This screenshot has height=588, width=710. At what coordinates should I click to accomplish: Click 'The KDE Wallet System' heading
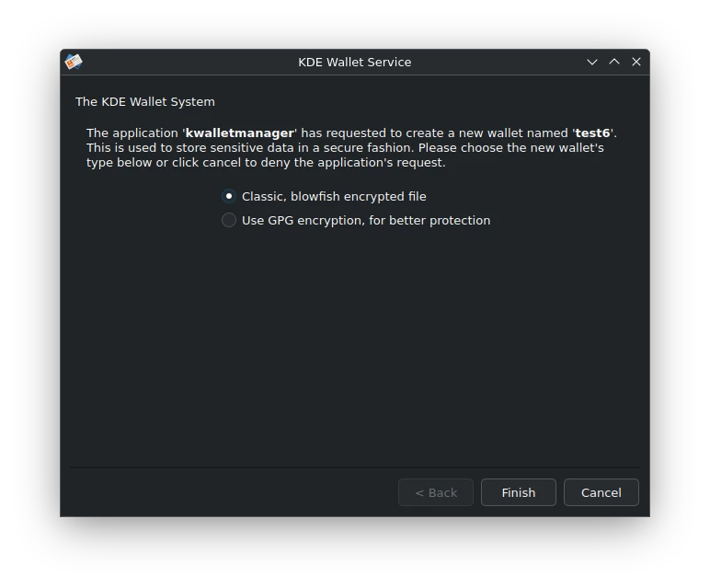pos(145,101)
